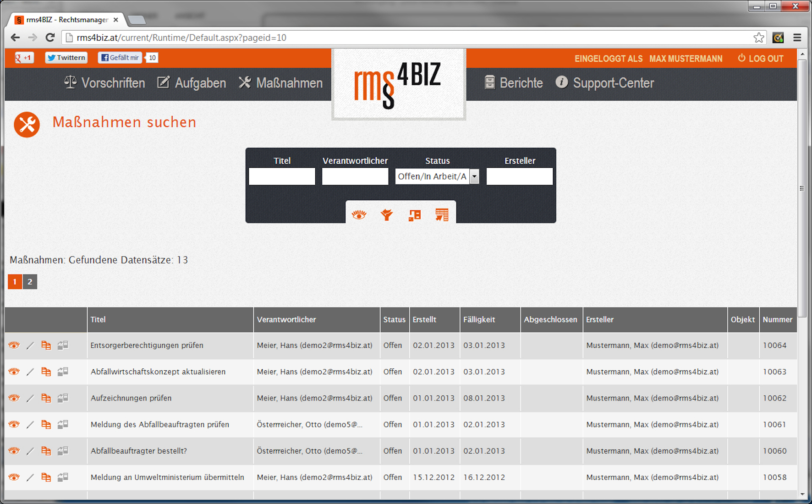The width and height of the screenshot is (812, 504).
Task: Click the LOG OUT link
Action: click(x=761, y=59)
